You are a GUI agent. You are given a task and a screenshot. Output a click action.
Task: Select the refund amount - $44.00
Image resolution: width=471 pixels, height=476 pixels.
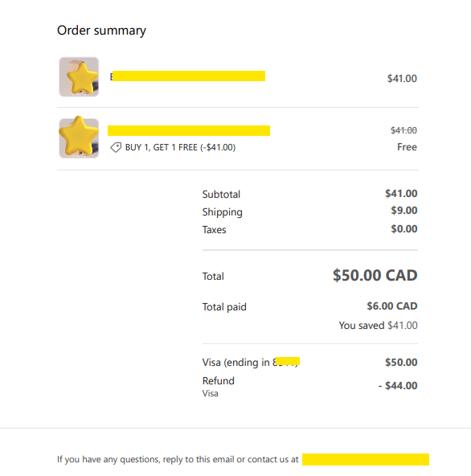[x=398, y=385]
